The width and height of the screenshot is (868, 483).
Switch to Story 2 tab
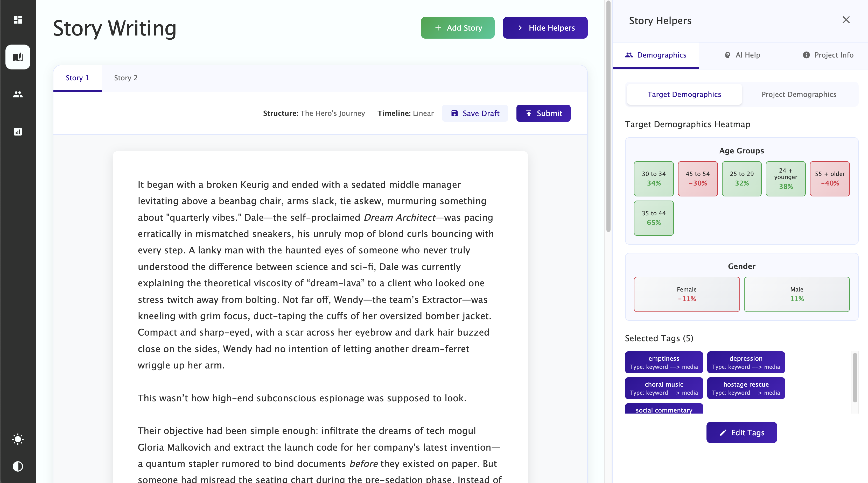click(x=126, y=78)
